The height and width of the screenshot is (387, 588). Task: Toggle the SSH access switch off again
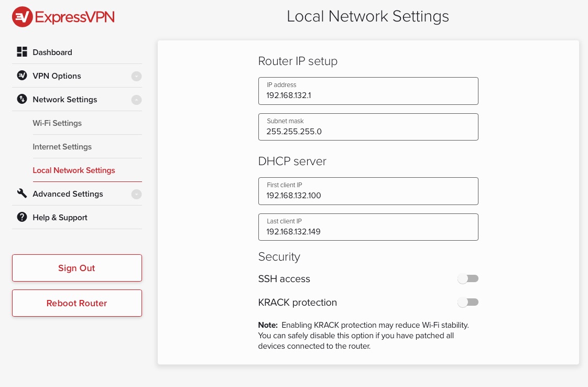[x=468, y=278]
